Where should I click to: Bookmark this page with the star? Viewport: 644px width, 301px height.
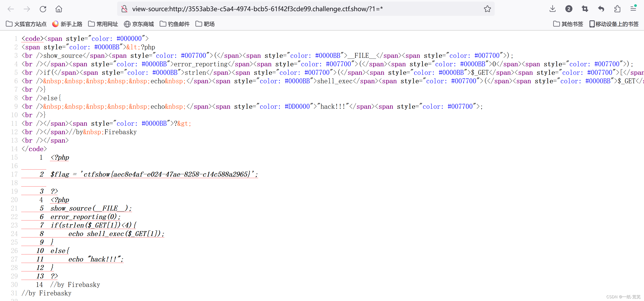pos(487,9)
